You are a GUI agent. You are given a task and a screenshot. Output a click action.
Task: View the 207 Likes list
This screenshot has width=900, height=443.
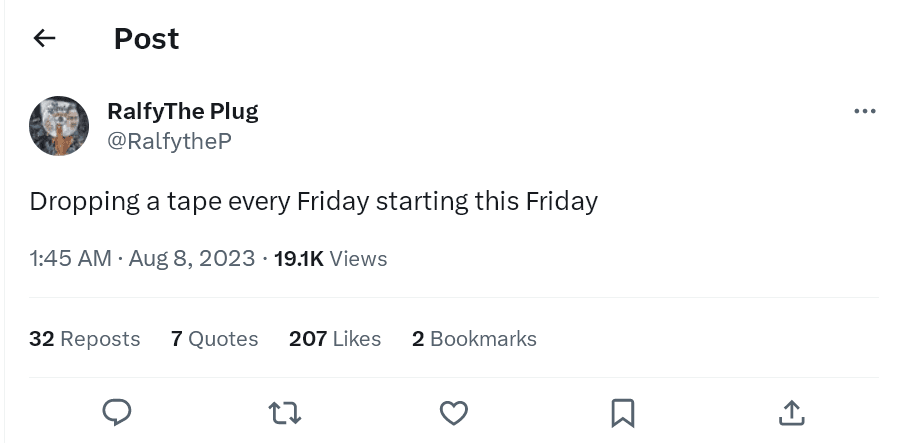pos(334,339)
